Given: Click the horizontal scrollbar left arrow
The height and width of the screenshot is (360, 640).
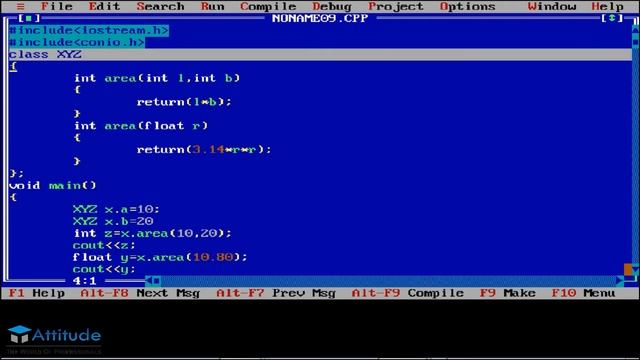Looking at the screenshot, I should point(149,281).
